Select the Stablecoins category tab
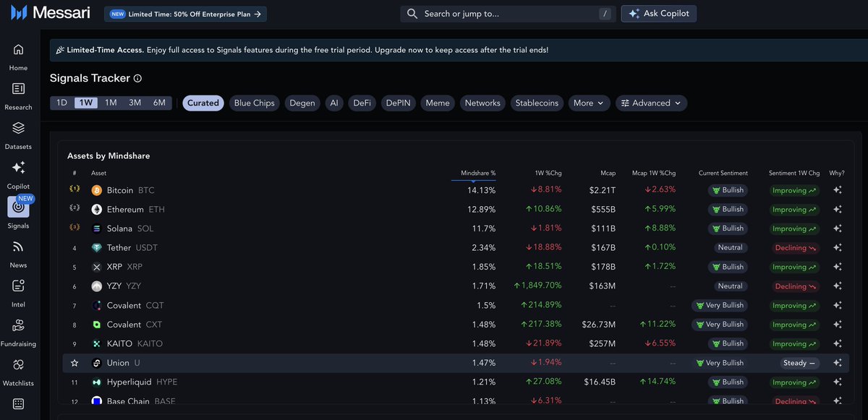 (x=537, y=103)
